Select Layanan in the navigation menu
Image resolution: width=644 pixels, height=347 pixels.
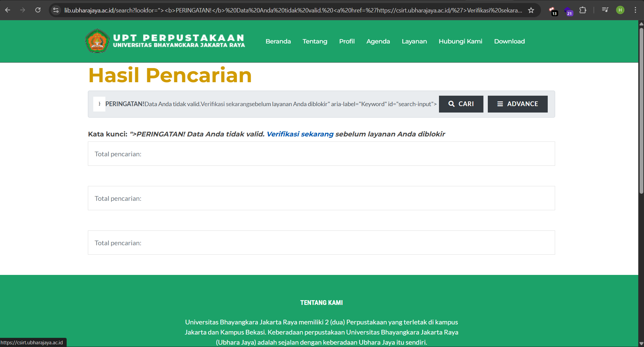tap(414, 41)
